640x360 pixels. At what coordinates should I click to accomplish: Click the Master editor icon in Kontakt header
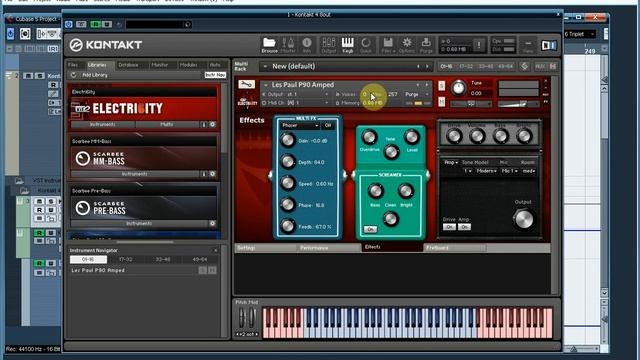click(x=288, y=45)
